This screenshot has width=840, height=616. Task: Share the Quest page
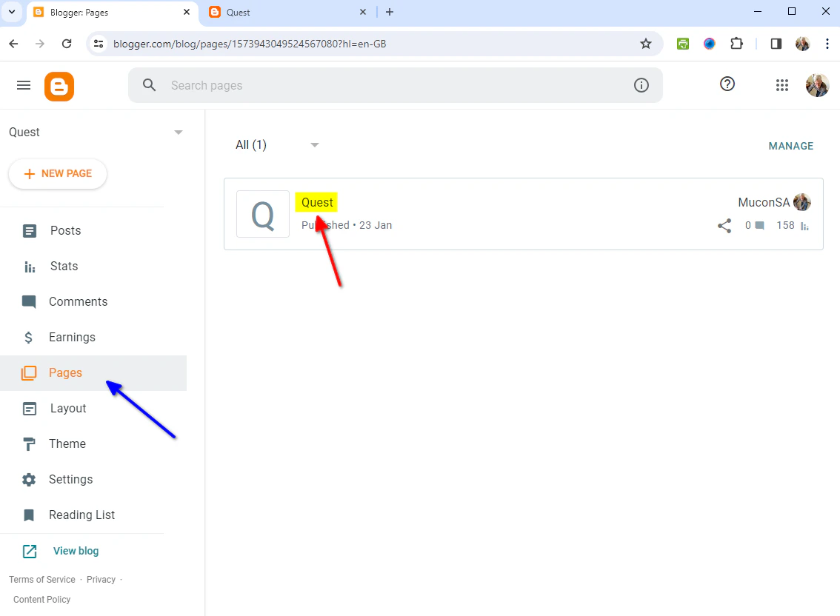point(724,226)
